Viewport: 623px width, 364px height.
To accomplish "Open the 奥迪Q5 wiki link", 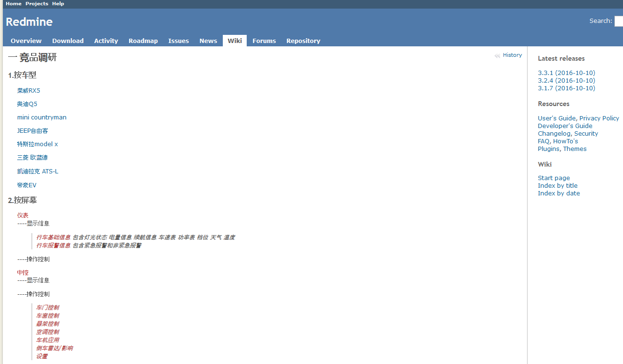I will [x=27, y=104].
